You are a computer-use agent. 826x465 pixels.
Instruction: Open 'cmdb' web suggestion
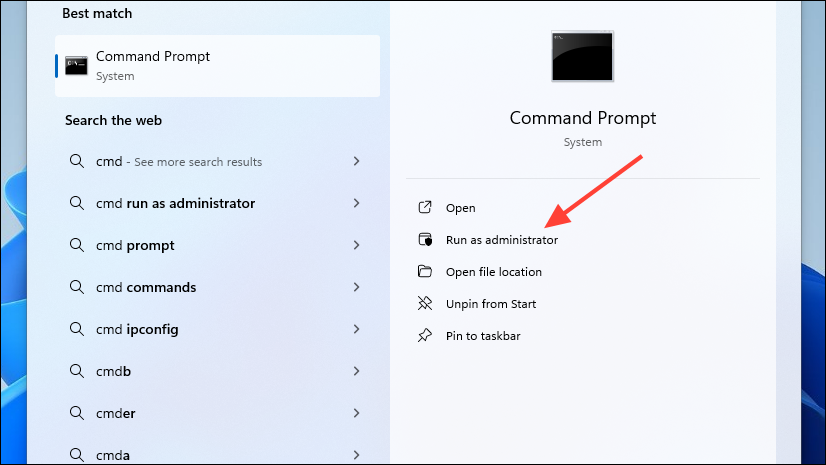(x=217, y=371)
